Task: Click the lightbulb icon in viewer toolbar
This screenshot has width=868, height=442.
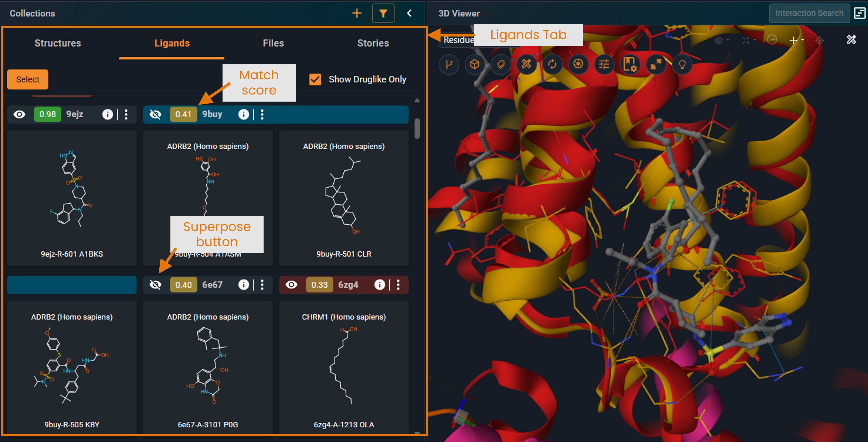Action: [x=682, y=64]
